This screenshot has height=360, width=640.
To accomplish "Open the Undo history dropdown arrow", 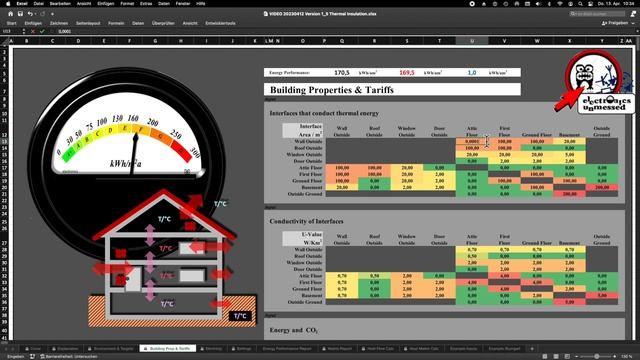I will [35, 14].
